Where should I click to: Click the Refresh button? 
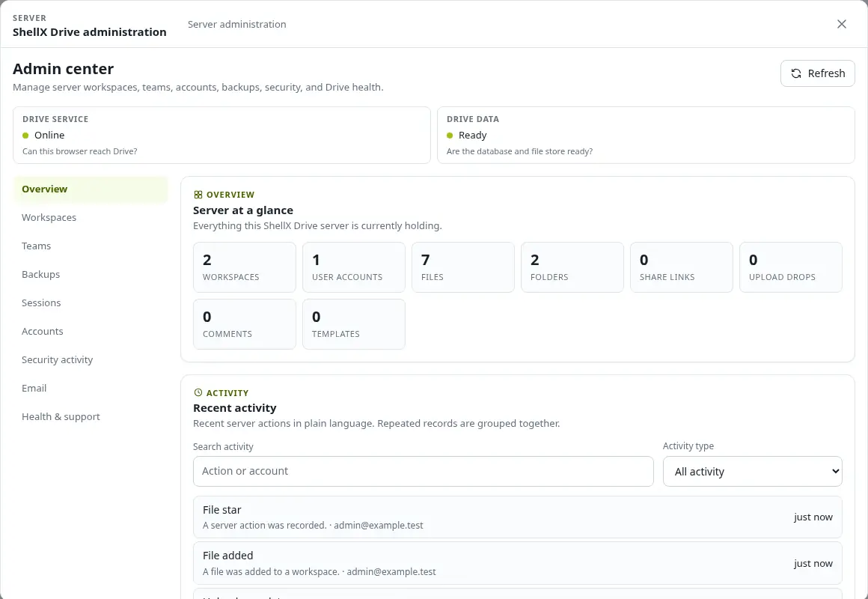tap(818, 73)
